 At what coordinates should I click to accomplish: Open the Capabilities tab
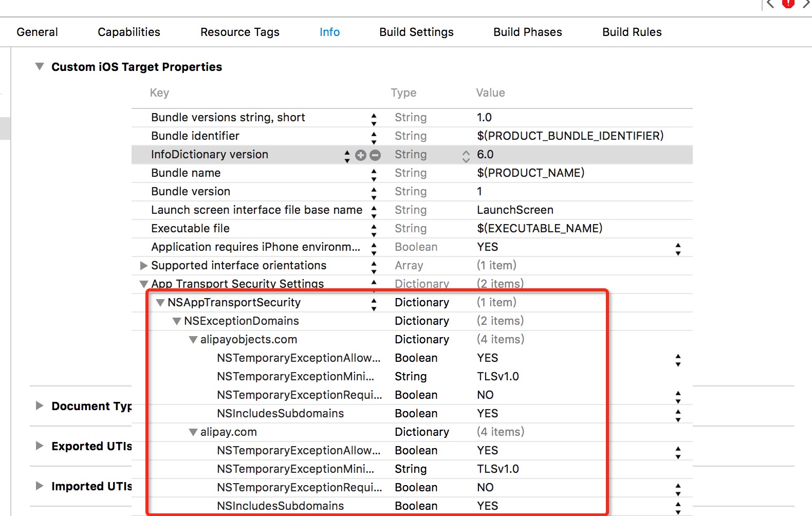coord(129,32)
